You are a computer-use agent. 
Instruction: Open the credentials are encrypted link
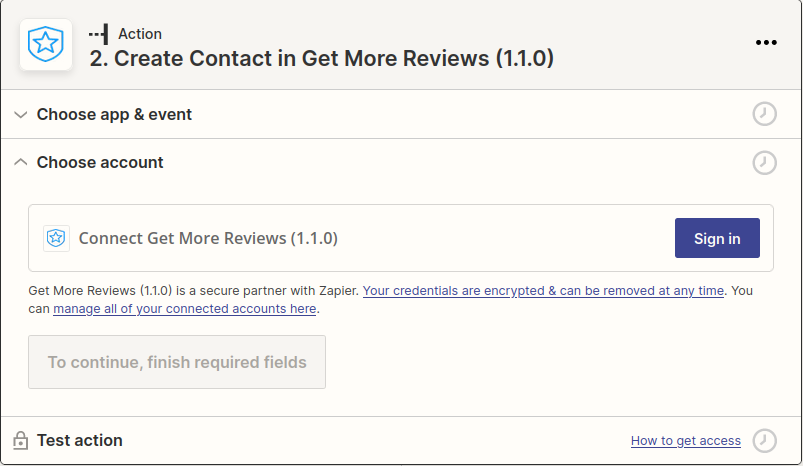(543, 291)
